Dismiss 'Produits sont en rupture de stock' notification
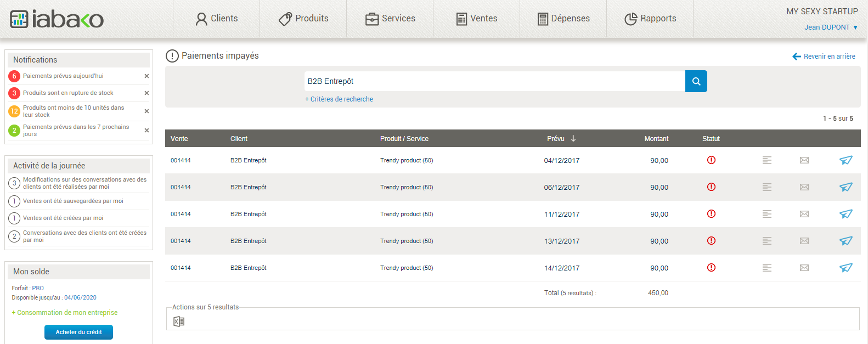Image resolution: width=868 pixels, height=344 pixels. 146,93
